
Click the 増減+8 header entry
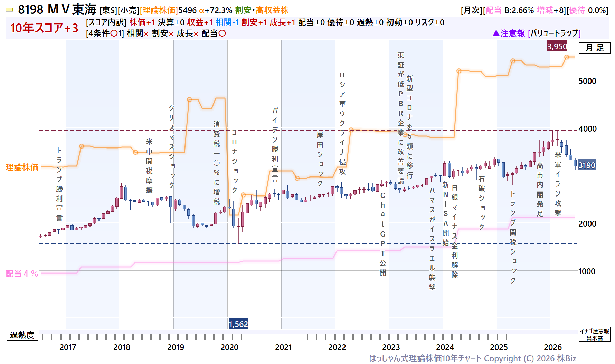(550, 10)
